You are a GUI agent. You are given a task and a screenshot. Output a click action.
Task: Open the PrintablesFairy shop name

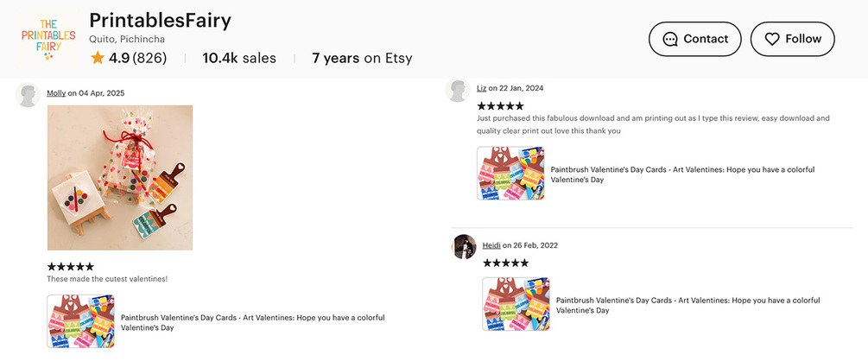click(x=160, y=20)
